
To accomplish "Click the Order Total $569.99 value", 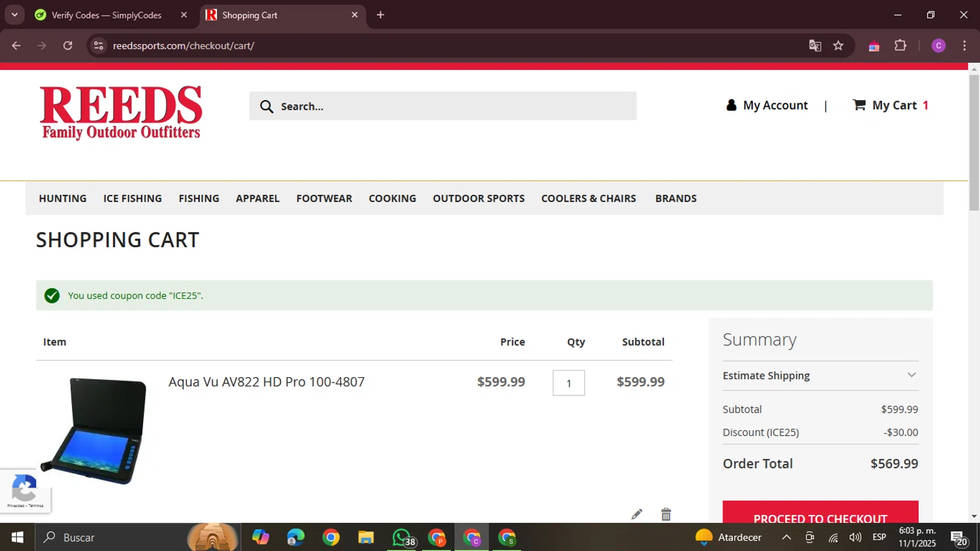I will [x=894, y=463].
